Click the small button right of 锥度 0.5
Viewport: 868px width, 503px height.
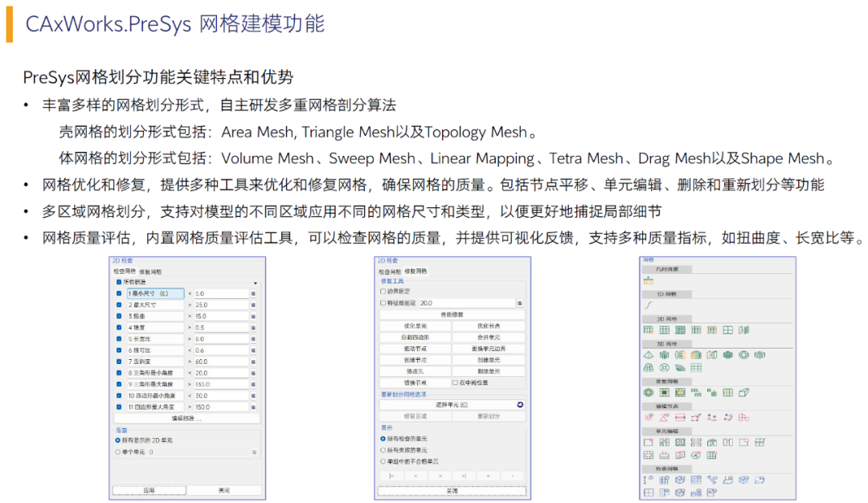pyautogui.click(x=253, y=328)
